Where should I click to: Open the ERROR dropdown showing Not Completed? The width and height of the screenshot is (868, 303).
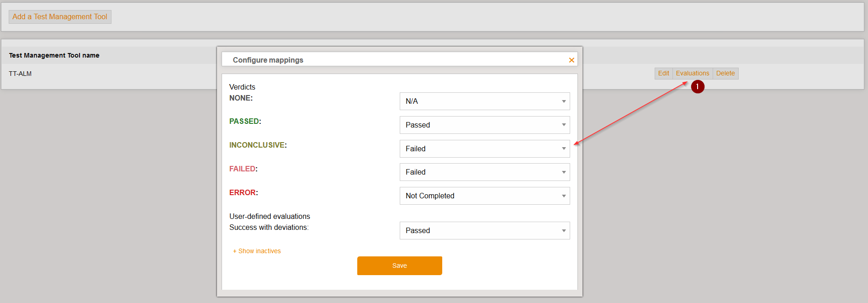coord(484,196)
